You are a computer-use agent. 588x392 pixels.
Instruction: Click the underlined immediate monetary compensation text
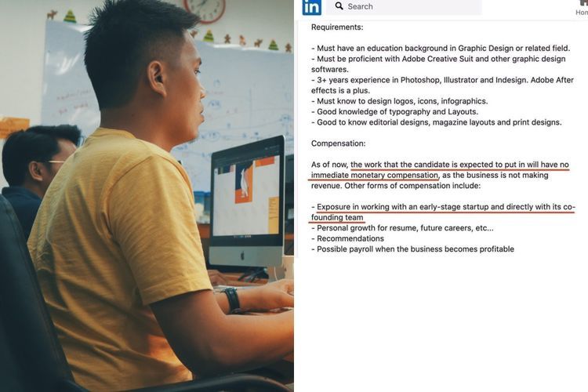(375, 175)
